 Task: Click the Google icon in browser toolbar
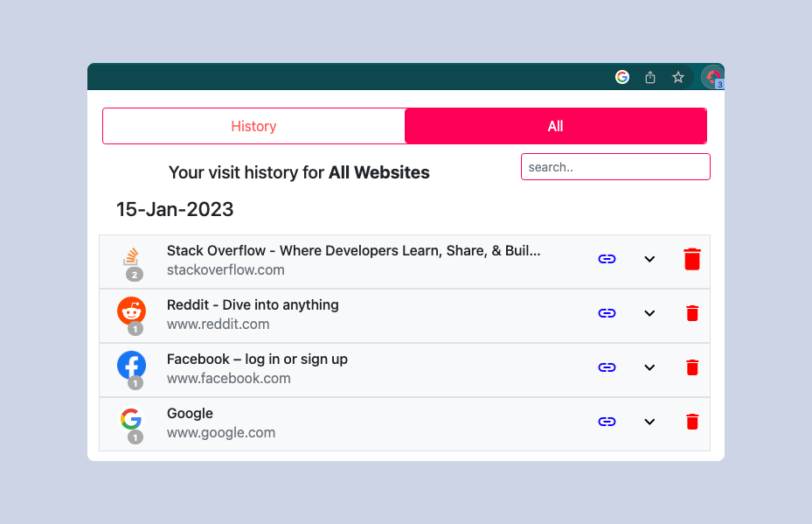(x=622, y=77)
